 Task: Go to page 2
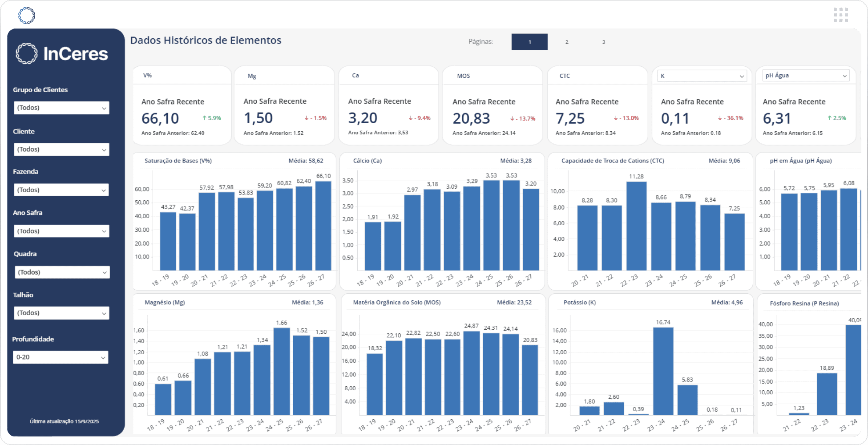566,42
